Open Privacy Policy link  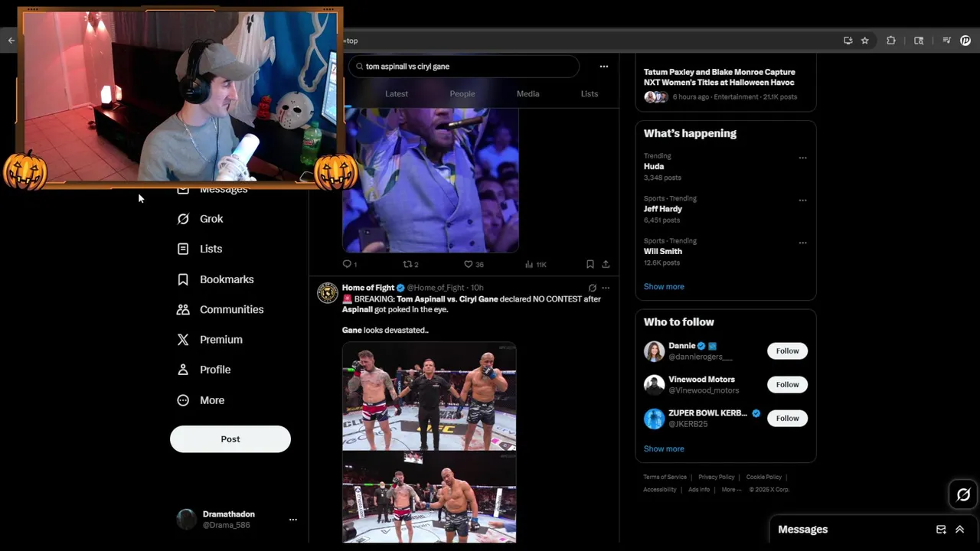[x=717, y=478]
